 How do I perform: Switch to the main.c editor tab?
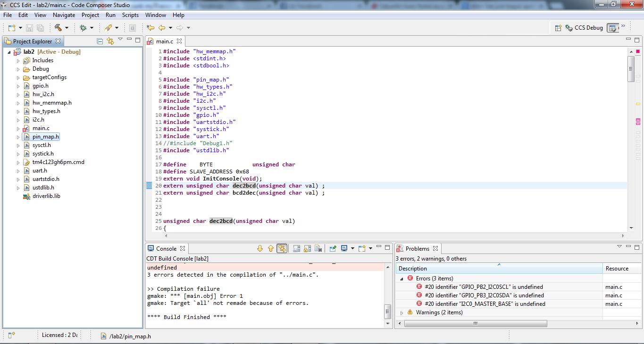tap(164, 41)
